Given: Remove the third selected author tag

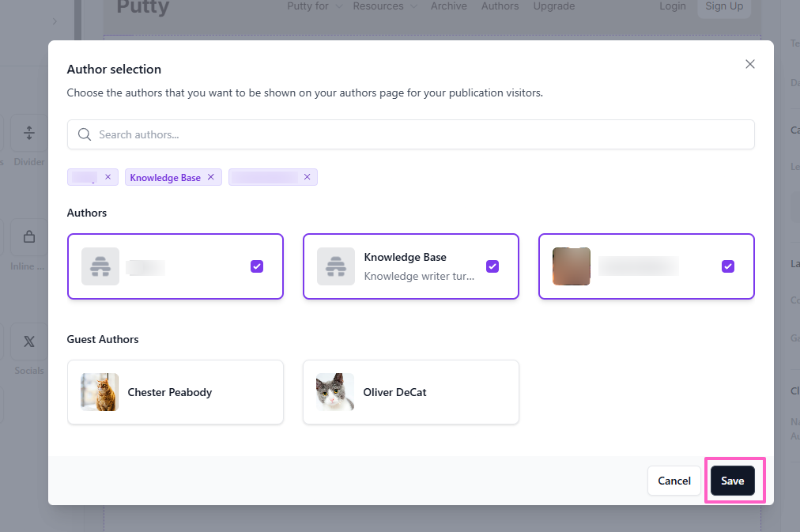Looking at the screenshot, I should (308, 177).
